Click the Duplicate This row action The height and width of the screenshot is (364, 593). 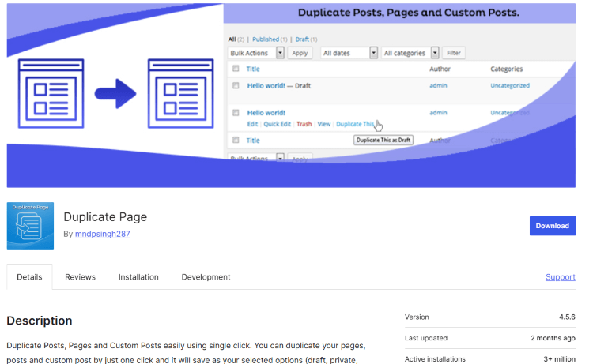coord(355,124)
